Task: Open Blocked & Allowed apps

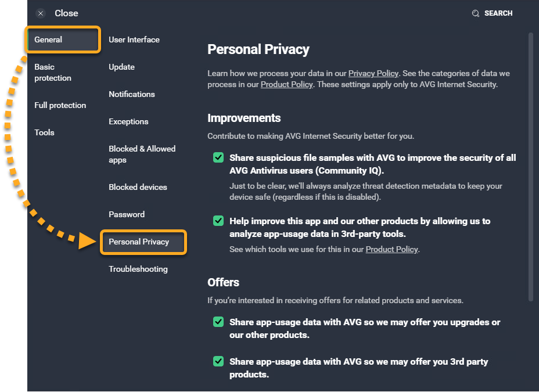Action: tap(142, 154)
